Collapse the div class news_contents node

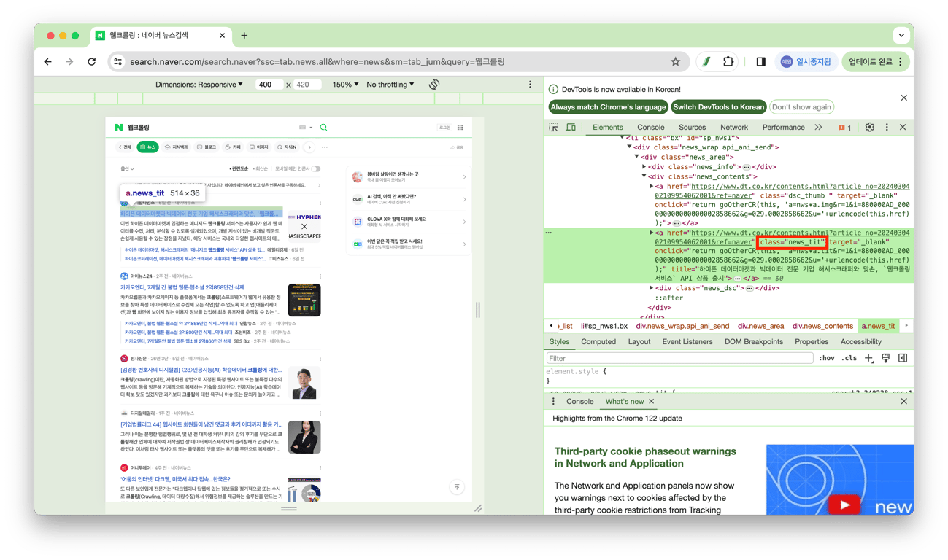644,176
